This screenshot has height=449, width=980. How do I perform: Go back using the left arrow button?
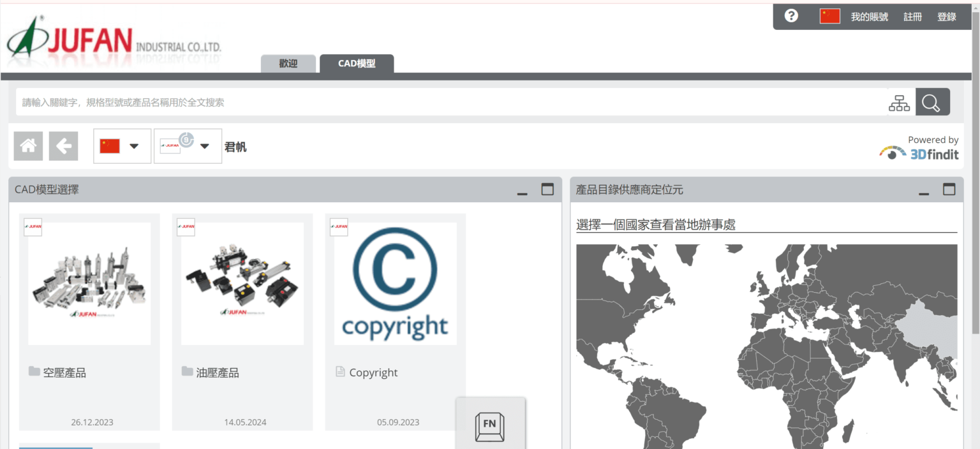(63, 146)
